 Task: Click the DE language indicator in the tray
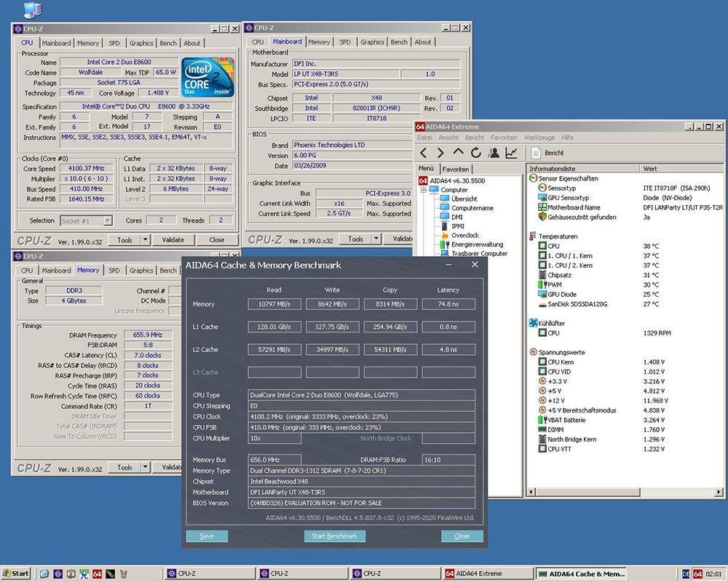pyautogui.click(x=686, y=574)
